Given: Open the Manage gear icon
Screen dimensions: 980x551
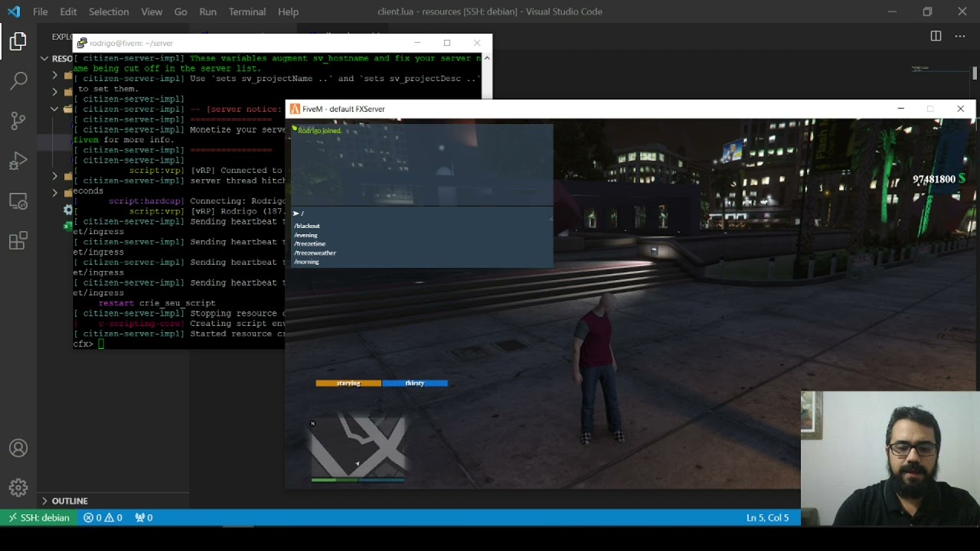Looking at the screenshot, I should (18, 487).
